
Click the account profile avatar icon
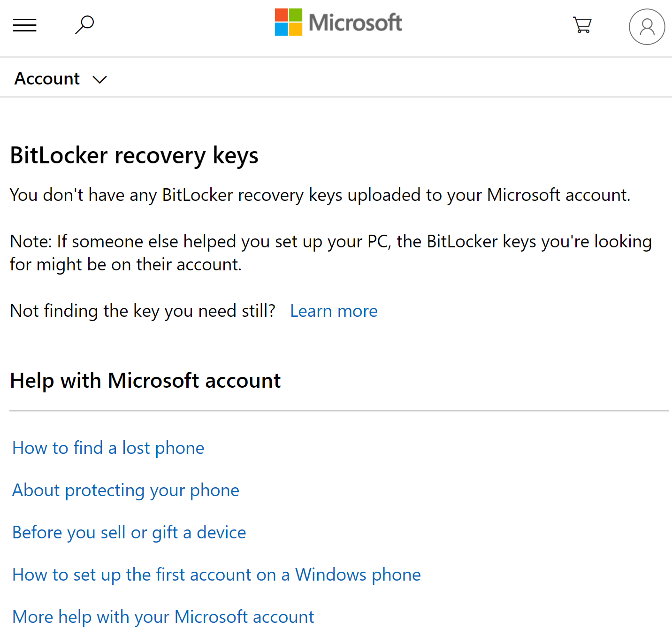[x=647, y=27]
